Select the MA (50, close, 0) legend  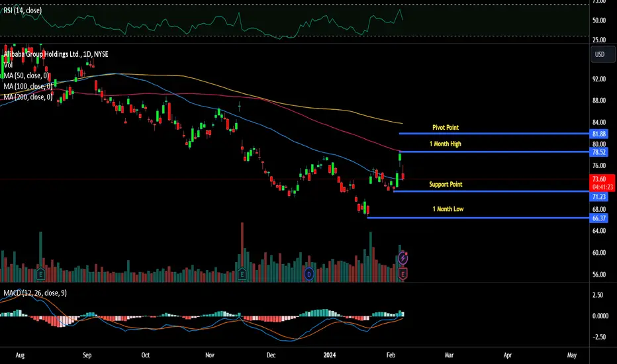26,75
